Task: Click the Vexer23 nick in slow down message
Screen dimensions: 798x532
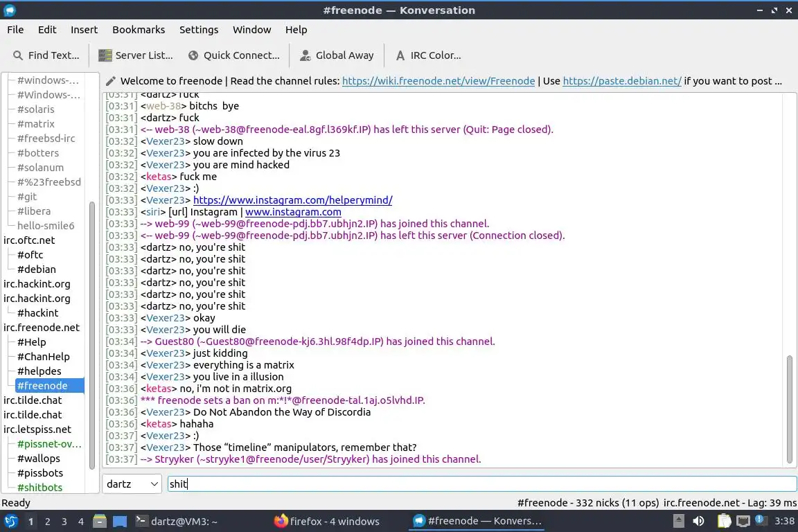Action: point(166,141)
